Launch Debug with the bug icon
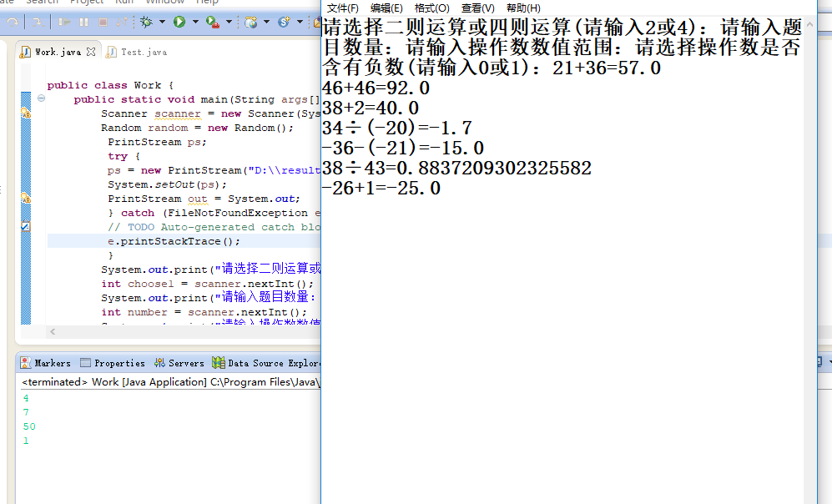 point(146,22)
